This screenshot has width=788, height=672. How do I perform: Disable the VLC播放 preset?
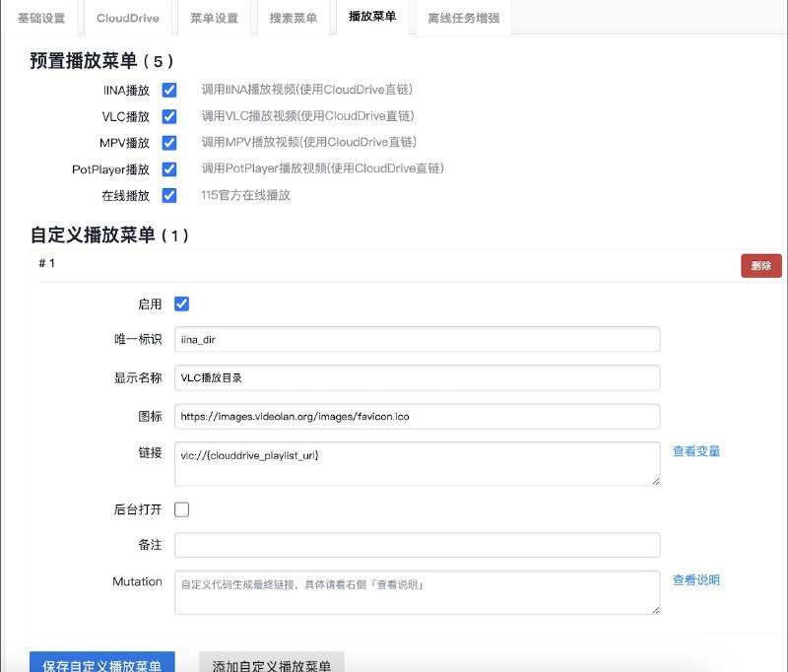pyautogui.click(x=170, y=114)
